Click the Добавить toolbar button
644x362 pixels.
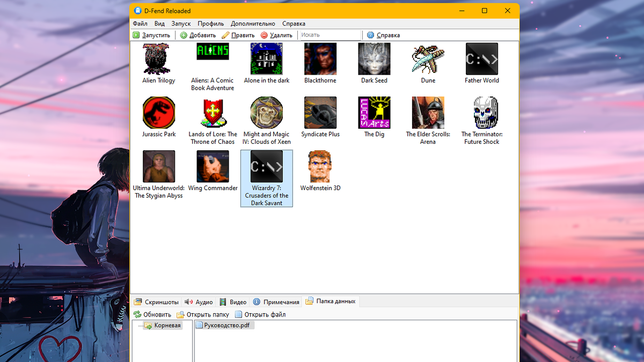point(197,35)
